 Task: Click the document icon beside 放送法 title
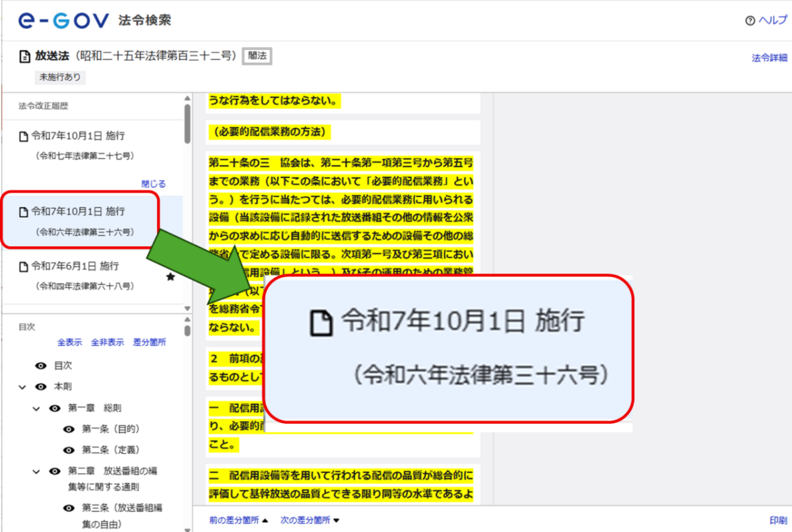coord(24,56)
